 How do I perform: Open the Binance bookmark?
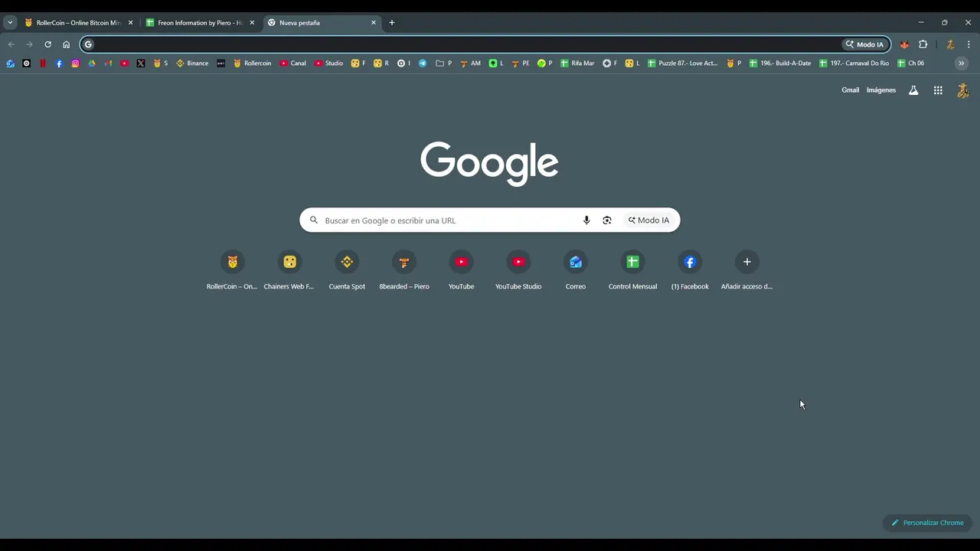pos(192,64)
